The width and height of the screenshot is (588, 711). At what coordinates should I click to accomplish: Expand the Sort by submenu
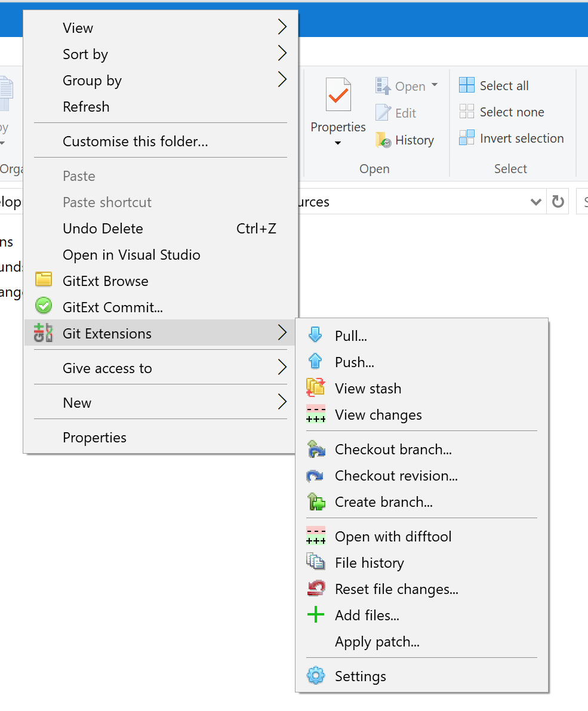281,53
